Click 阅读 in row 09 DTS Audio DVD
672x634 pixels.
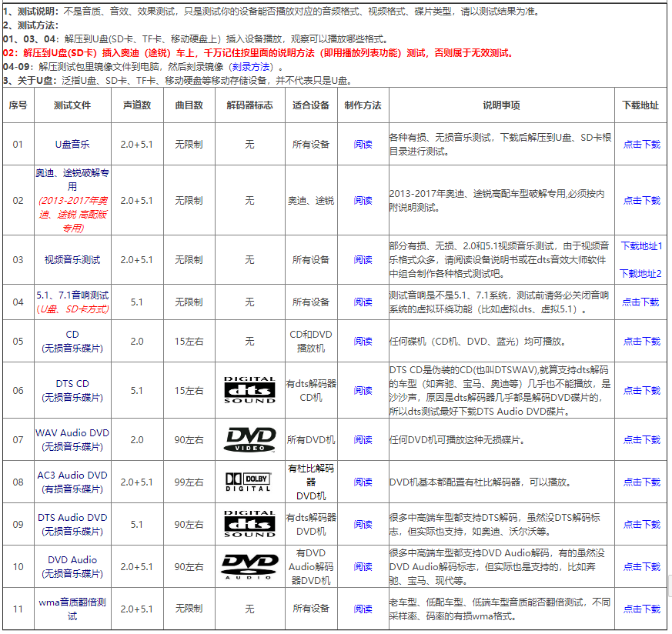(363, 524)
